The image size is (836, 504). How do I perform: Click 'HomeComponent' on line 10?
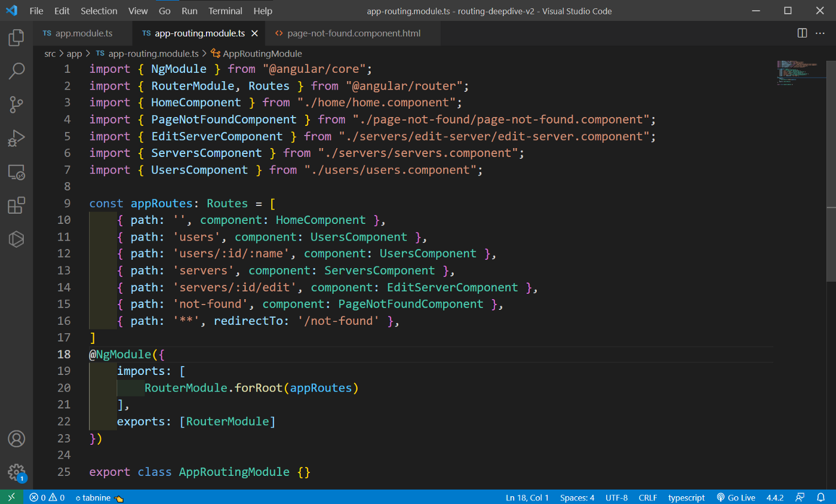click(321, 220)
